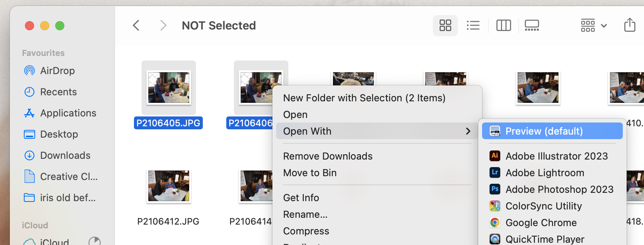Open the group-by dropdown in toolbar
Viewport: 644px width, 245px height.
(x=594, y=25)
